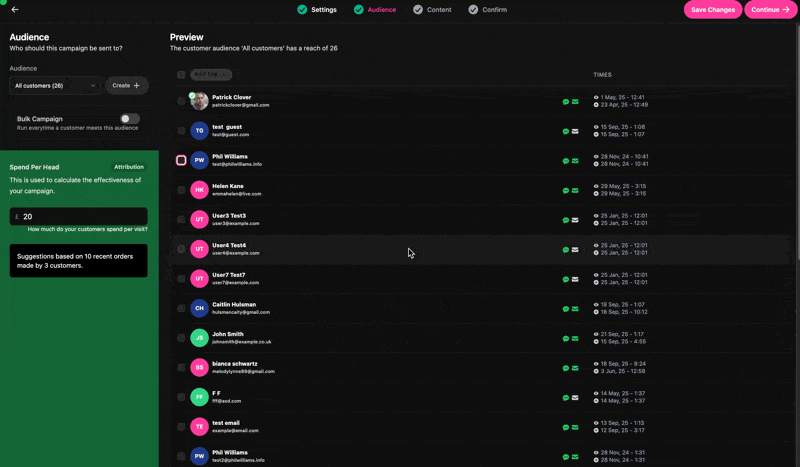This screenshot has width=800, height=467.
Task: Click Patrick Clover's profile photo
Action: point(200,101)
